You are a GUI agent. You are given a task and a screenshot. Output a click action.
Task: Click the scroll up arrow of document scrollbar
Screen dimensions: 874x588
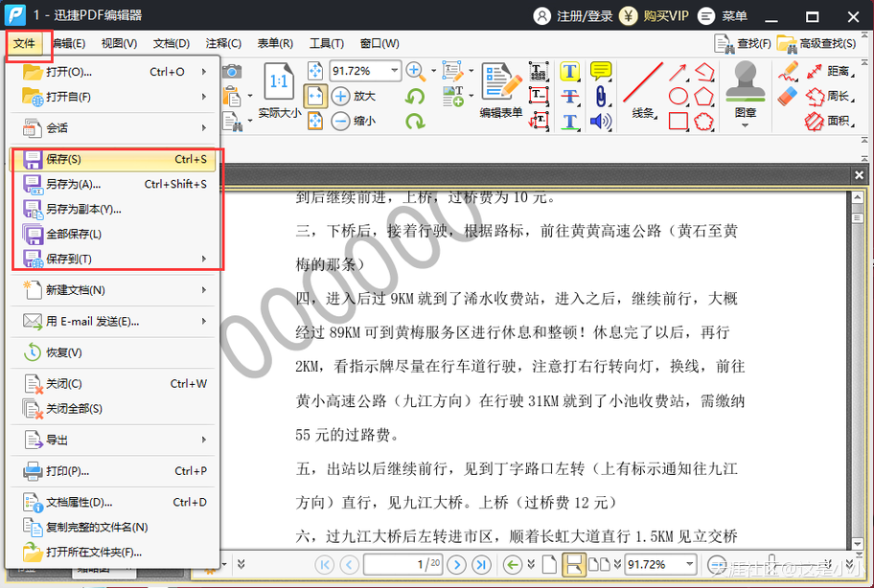pos(858,197)
